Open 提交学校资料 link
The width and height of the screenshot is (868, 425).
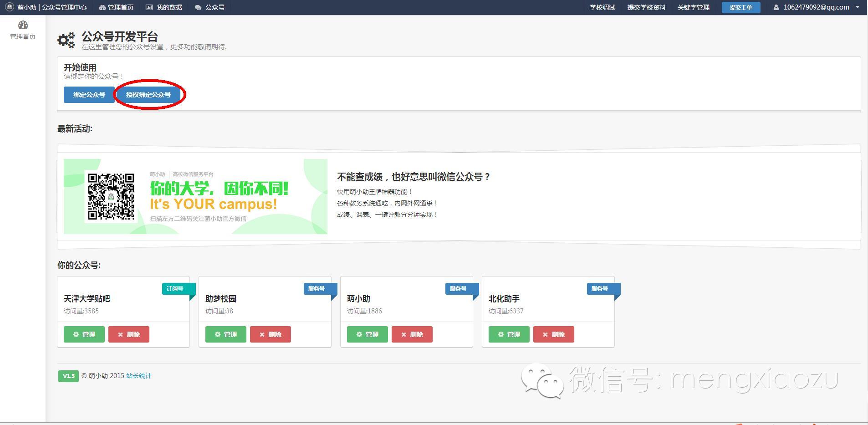click(x=646, y=7)
